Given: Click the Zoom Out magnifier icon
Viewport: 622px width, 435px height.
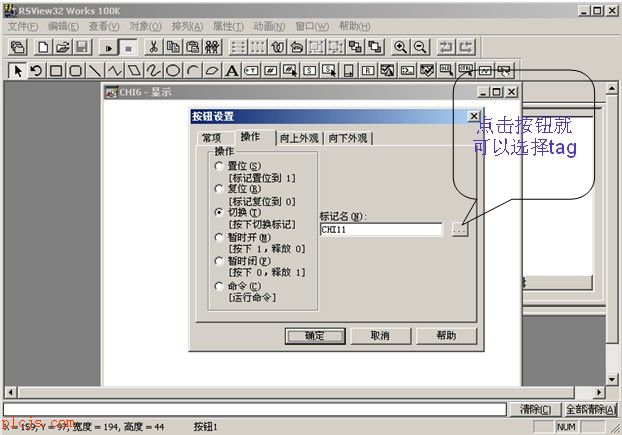Looking at the screenshot, I should tap(420, 48).
